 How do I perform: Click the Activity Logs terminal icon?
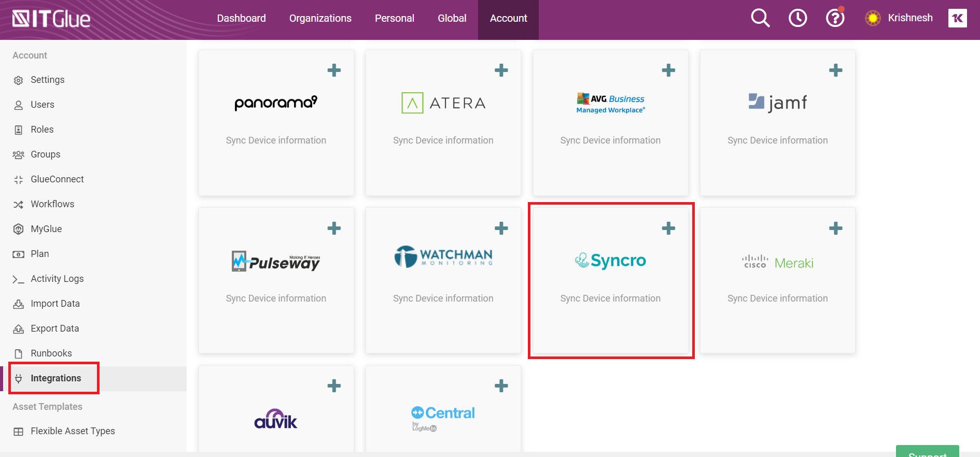pyautogui.click(x=19, y=279)
